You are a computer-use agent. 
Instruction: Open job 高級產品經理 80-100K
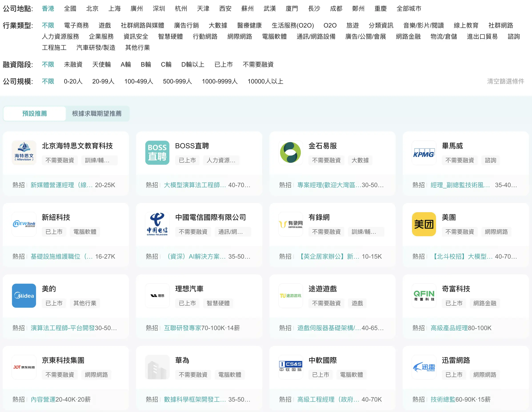[449, 328]
